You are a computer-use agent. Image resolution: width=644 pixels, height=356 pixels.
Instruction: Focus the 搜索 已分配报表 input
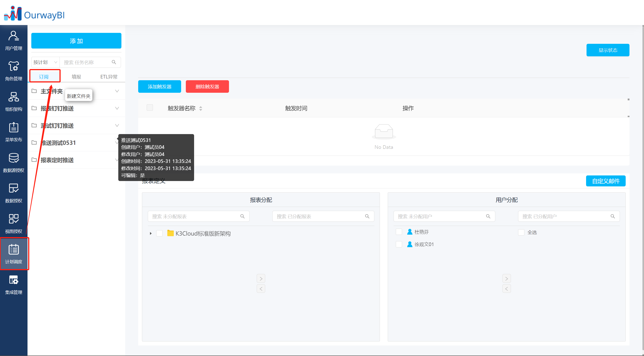[323, 216]
